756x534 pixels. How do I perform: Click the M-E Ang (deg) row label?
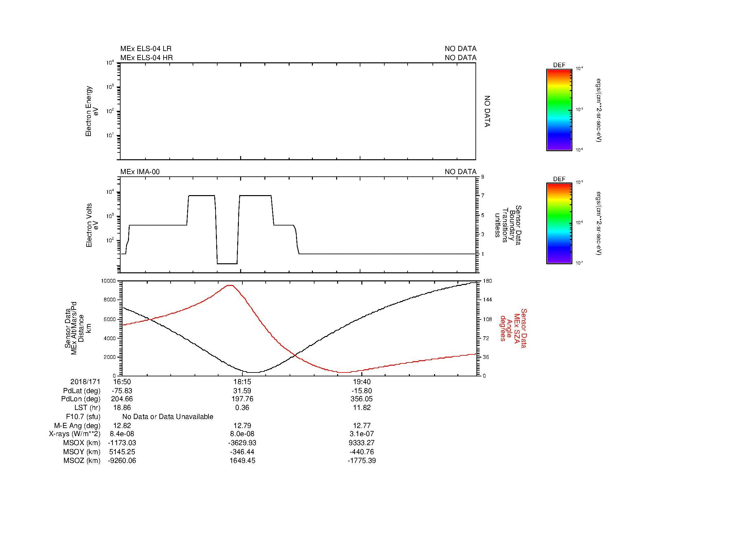(x=77, y=425)
